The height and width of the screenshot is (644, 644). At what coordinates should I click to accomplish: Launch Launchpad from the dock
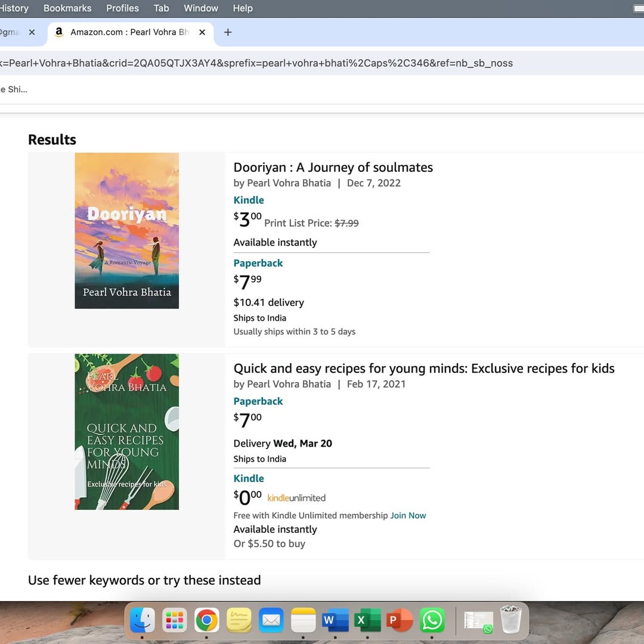point(175,621)
